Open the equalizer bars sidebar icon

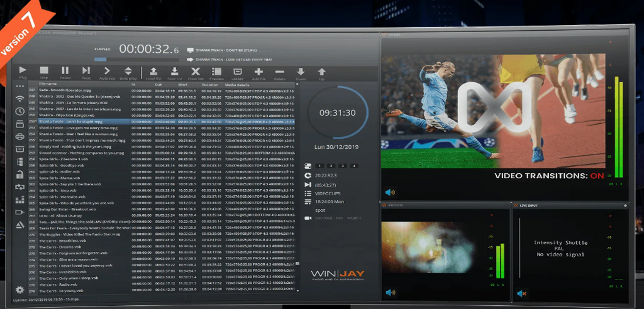19,200
